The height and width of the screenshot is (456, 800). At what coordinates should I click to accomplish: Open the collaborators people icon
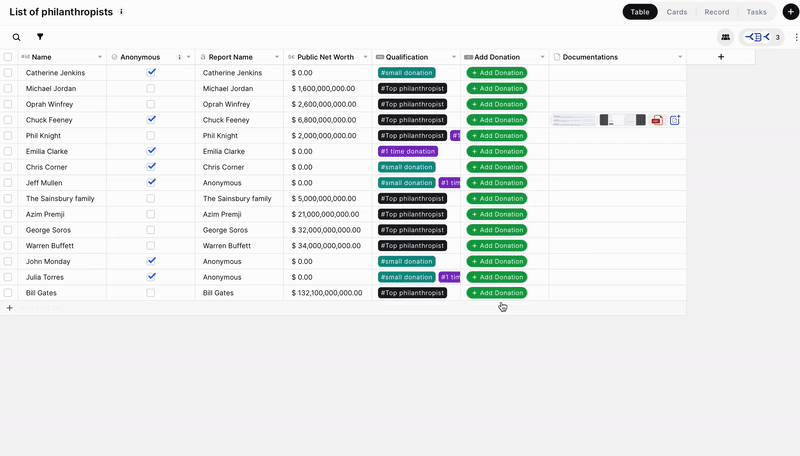click(x=726, y=37)
